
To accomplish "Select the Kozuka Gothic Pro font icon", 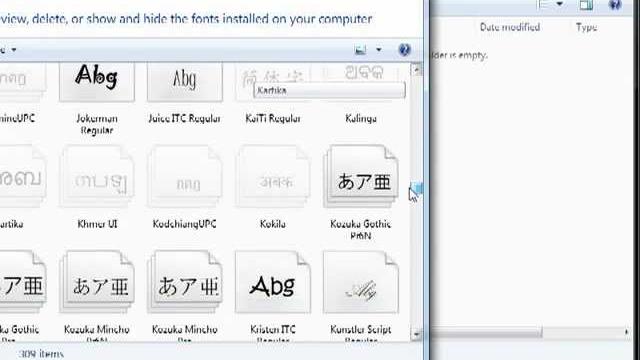I will click(x=23, y=282).
